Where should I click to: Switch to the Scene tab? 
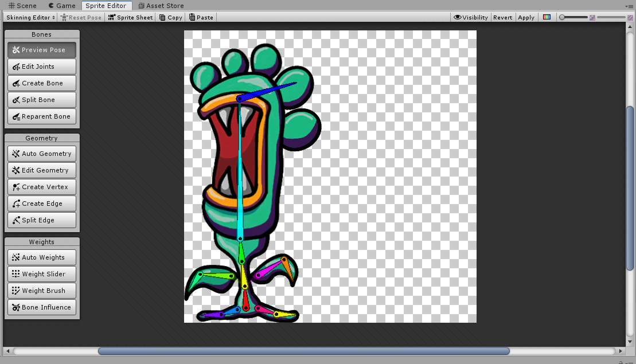coord(23,6)
